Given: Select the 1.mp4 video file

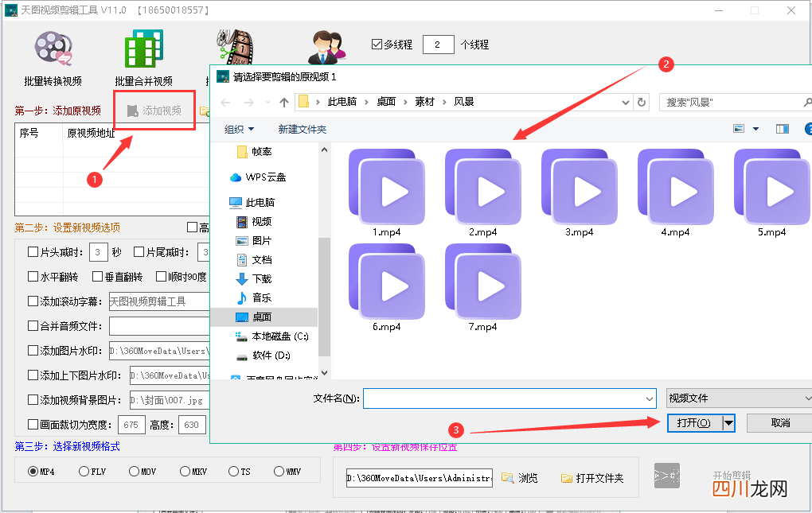Looking at the screenshot, I should (386, 193).
